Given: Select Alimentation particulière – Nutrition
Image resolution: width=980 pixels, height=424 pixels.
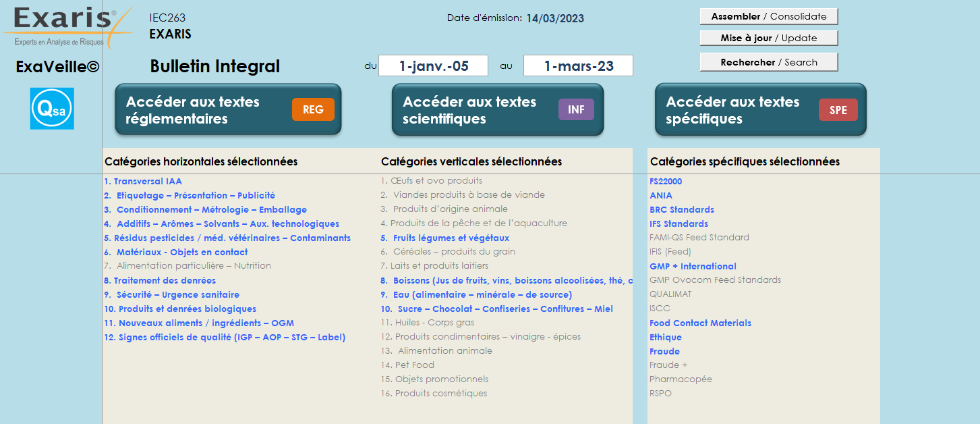Looking at the screenshot, I should (188, 265).
